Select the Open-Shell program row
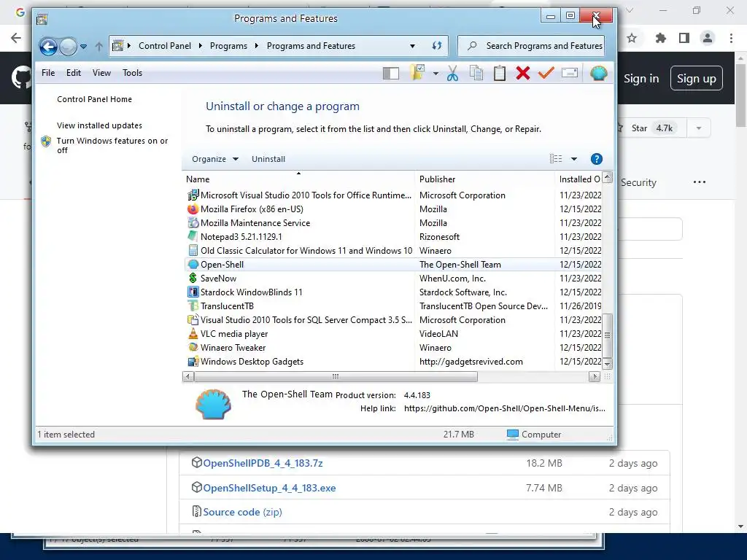The width and height of the screenshot is (747, 560). point(392,264)
